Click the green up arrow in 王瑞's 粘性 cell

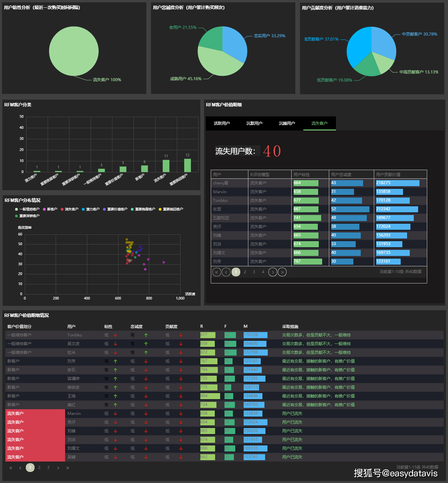(115, 396)
